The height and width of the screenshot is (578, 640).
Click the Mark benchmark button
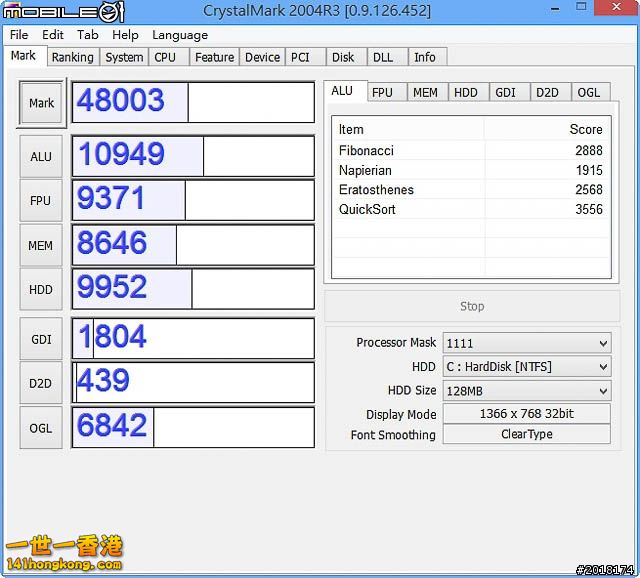[x=41, y=103]
